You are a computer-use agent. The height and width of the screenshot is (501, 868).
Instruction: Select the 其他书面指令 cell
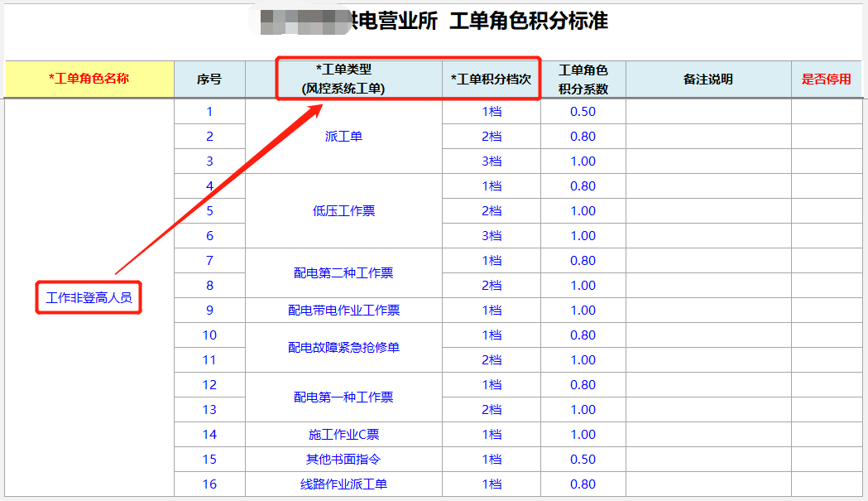coord(343,460)
